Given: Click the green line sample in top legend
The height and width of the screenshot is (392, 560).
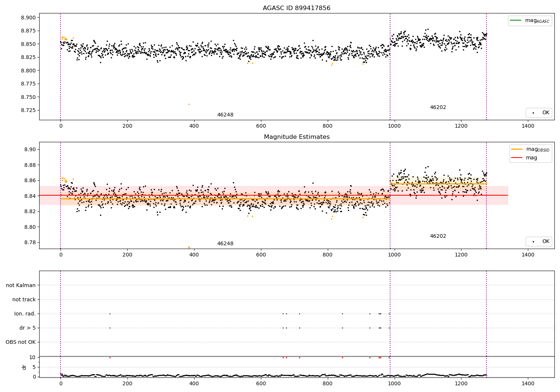Looking at the screenshot, I should tap(516, 21).
